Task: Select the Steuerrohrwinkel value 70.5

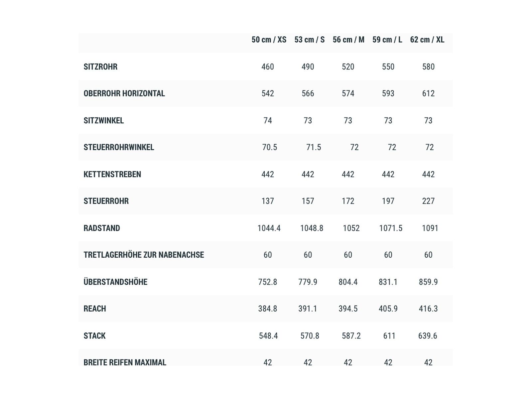Action: pos(269,147)
